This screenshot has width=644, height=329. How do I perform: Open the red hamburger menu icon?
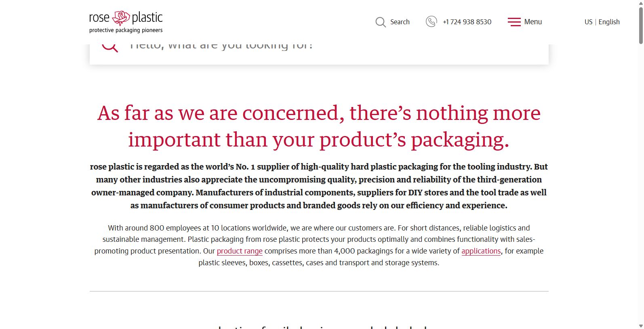[514, 22]
